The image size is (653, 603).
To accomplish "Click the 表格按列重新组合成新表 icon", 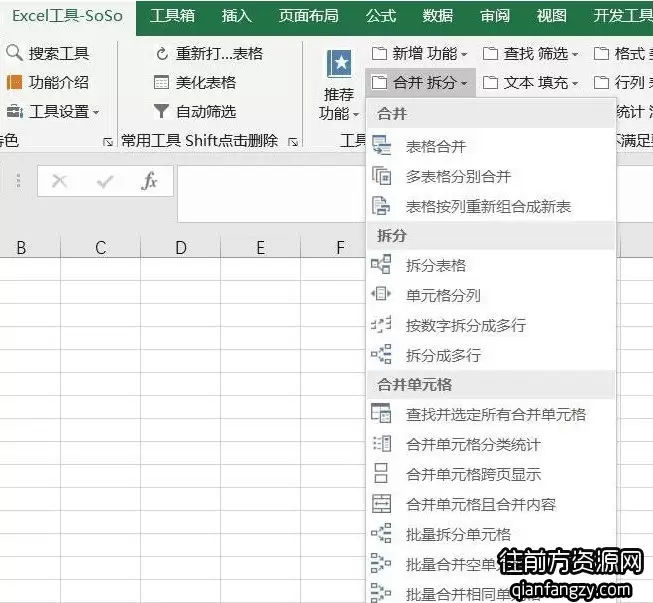I will 381,206.
